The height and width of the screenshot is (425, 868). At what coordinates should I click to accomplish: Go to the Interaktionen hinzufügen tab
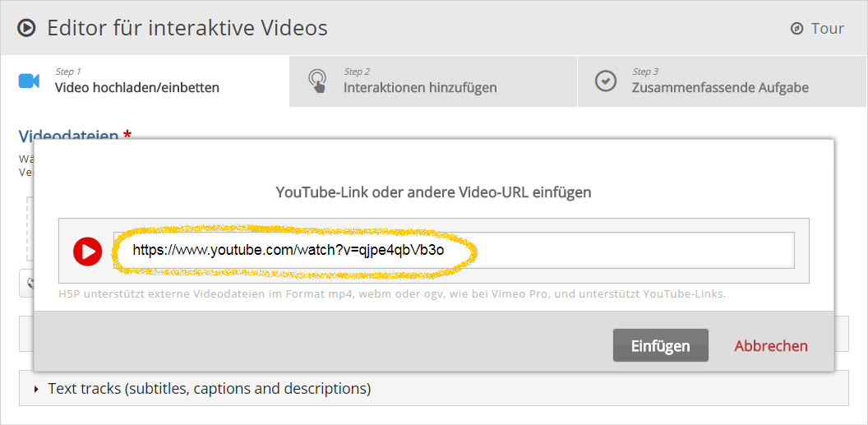420,87
